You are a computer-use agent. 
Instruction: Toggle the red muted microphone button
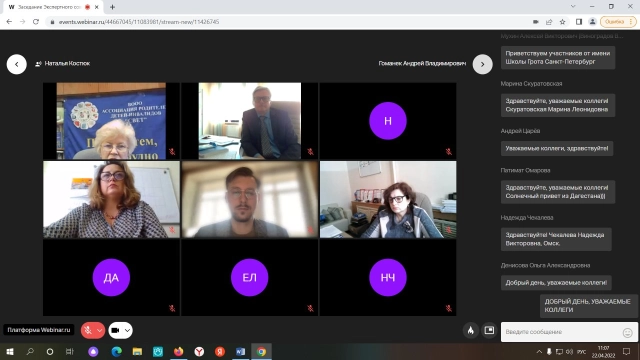(88, 330)
